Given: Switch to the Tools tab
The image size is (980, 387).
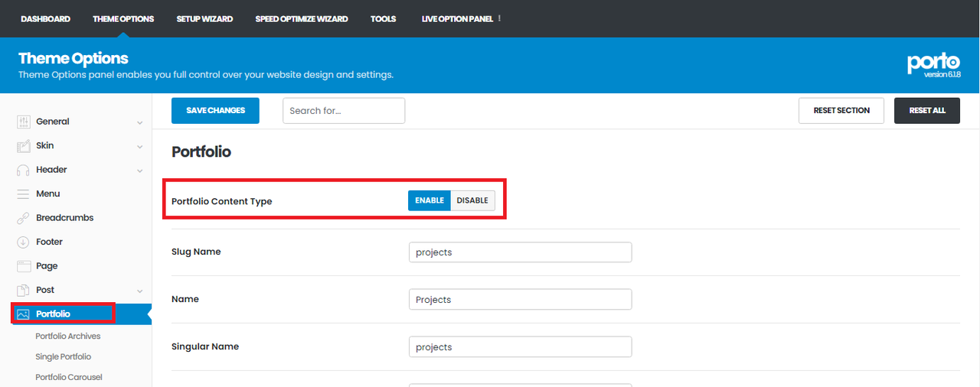Looking at the screenshot, I should coord(383,19).
